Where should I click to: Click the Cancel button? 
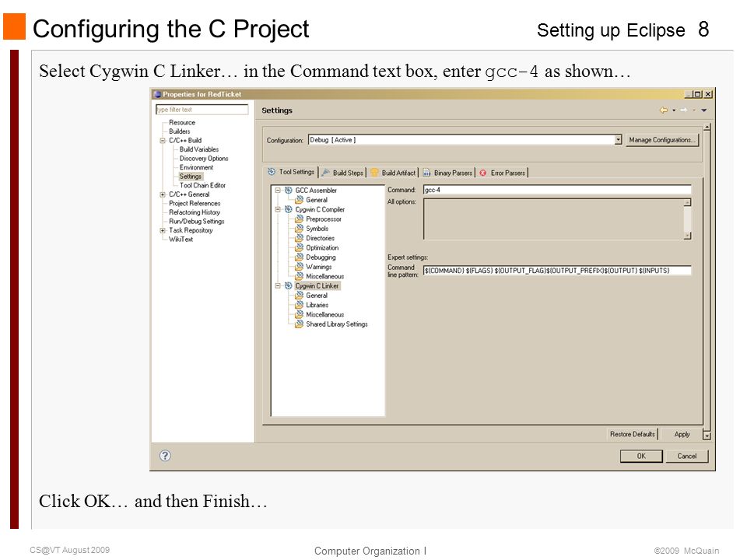click(x=687, y=457)
